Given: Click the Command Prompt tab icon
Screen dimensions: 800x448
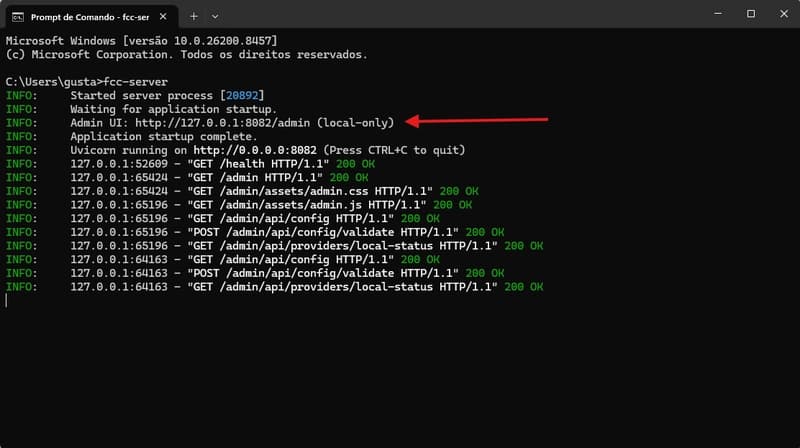Looking at the screenshot, I should coord(18,17).
